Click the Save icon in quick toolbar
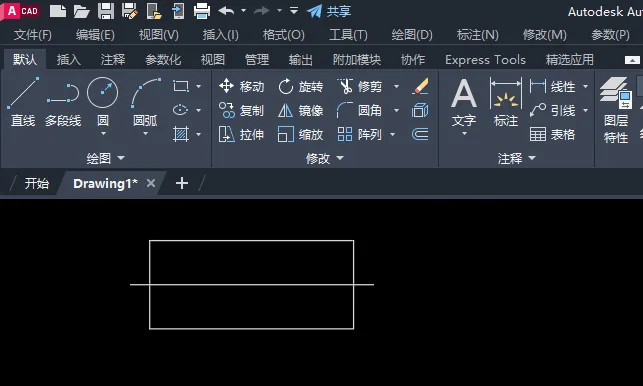The height and width of the screenshot is (386, 643). click(106, 11)
